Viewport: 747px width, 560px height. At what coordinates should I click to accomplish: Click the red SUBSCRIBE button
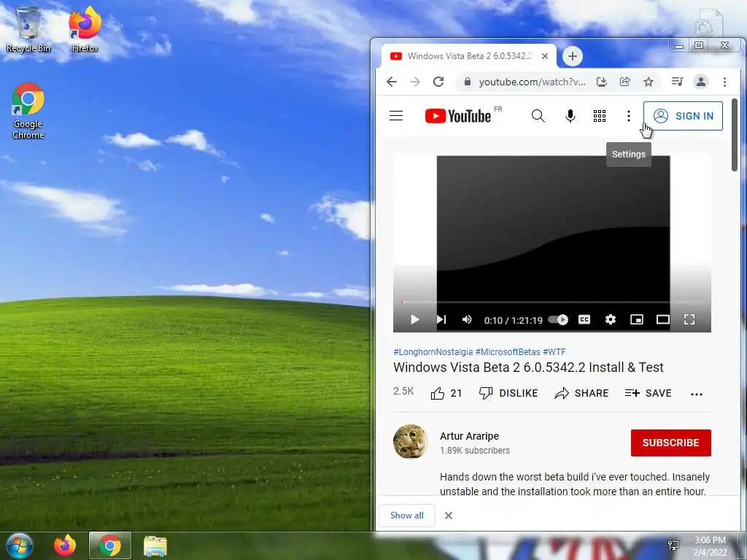(671, 443)
